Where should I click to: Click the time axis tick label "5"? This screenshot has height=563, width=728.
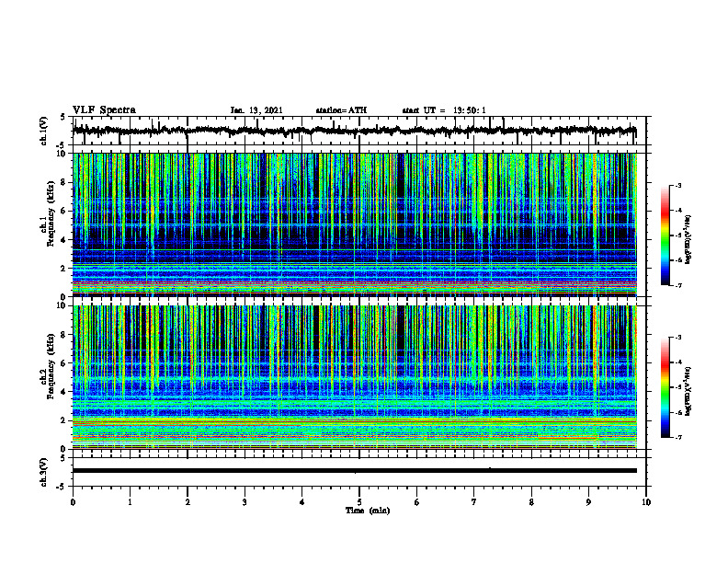point(359,502)
